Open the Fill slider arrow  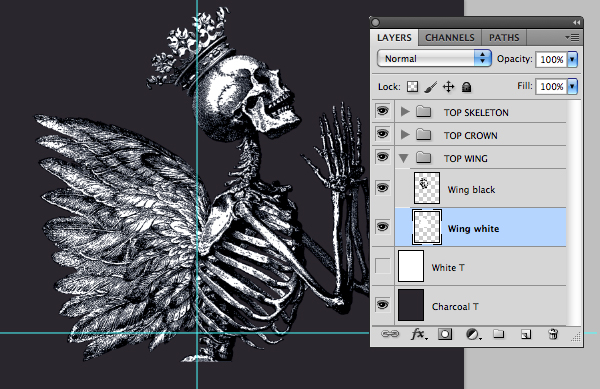tap(572, 86)
